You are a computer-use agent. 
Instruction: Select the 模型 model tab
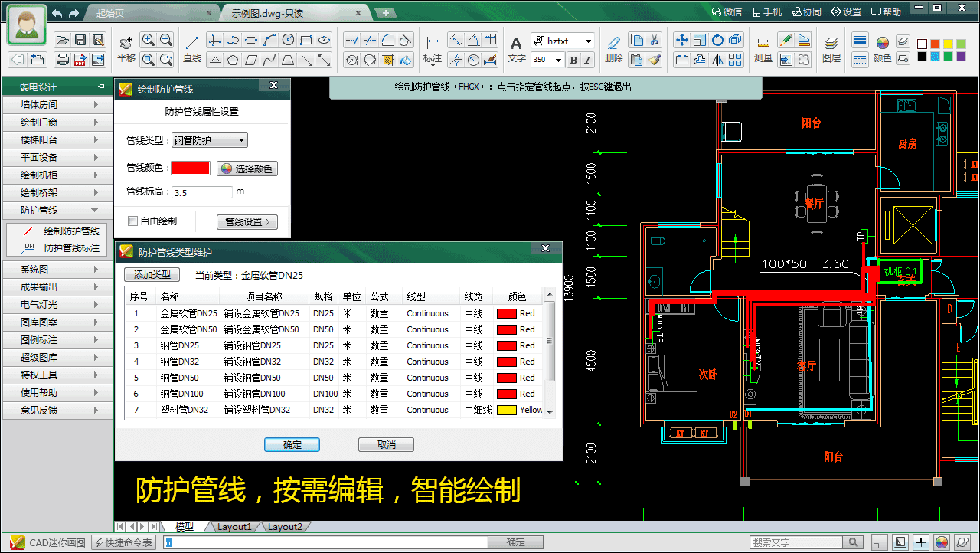[185, 527]
